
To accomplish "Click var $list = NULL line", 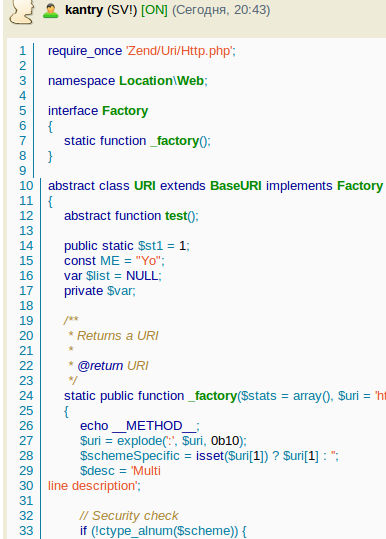I will [113, 276].
